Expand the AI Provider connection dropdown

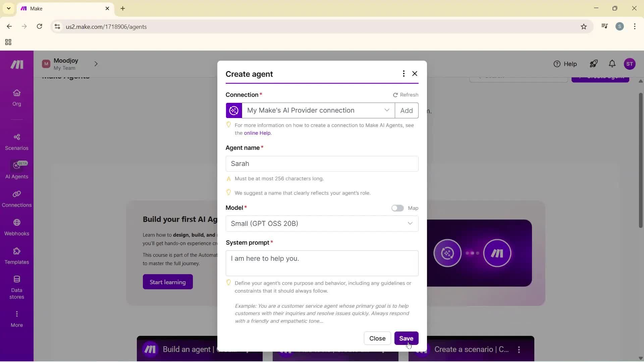tap(387, 110)
